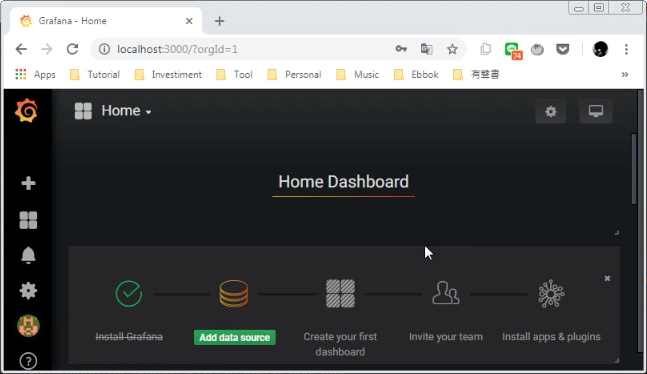This screenshot has height=374, width=647.
Task: Open the Configuration gear in sidebar
Action: 28,291
